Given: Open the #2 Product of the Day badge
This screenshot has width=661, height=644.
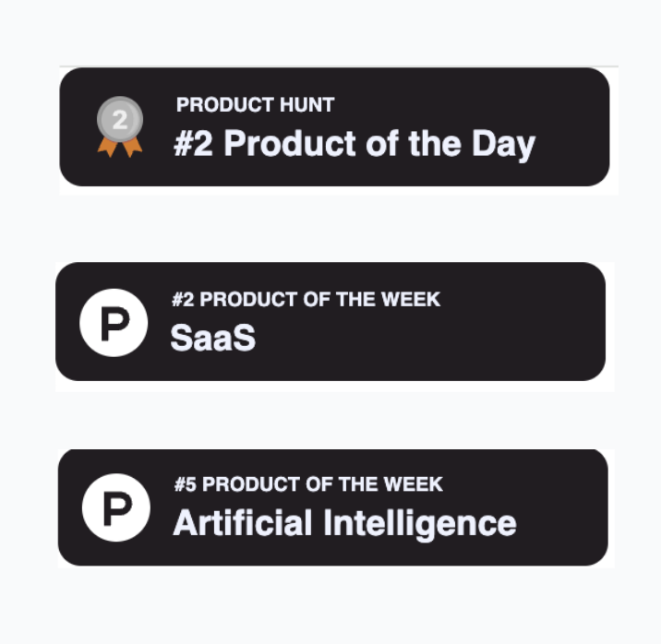Looking at the screenshot, I should (334, 126).
